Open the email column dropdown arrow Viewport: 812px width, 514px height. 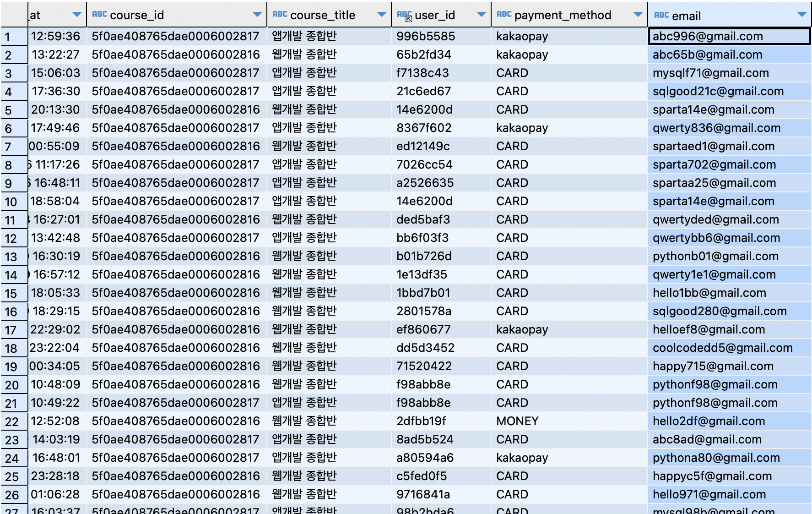point(801,15)
